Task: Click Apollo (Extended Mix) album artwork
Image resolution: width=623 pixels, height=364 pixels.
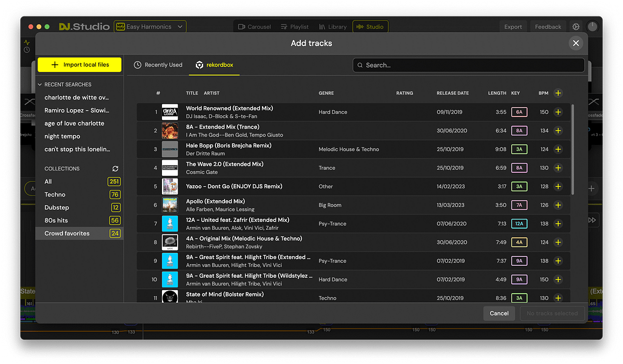Action: 170,205
